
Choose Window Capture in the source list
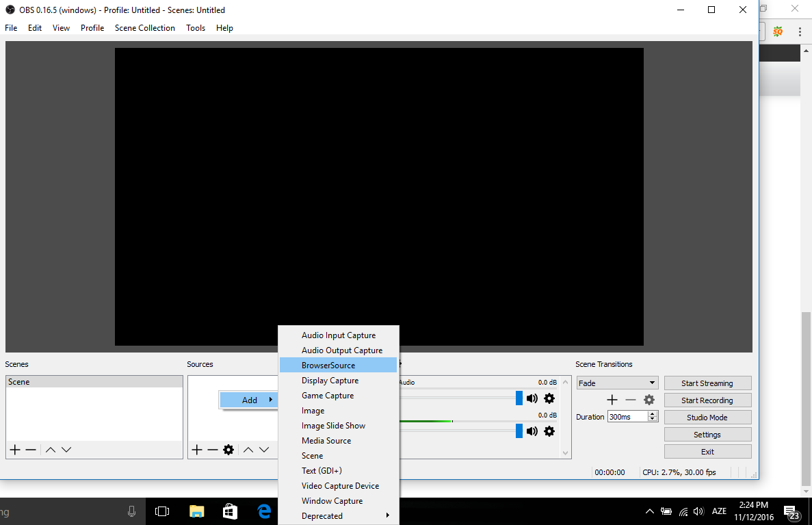click(x=332, y=501)
